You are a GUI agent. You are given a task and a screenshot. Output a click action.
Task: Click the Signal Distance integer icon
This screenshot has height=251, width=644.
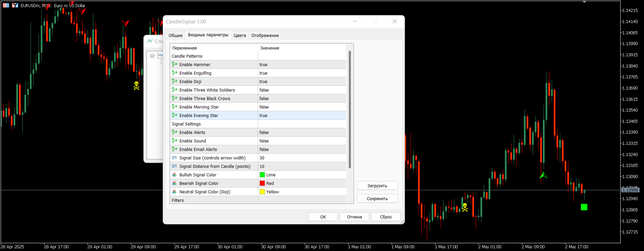174,166
